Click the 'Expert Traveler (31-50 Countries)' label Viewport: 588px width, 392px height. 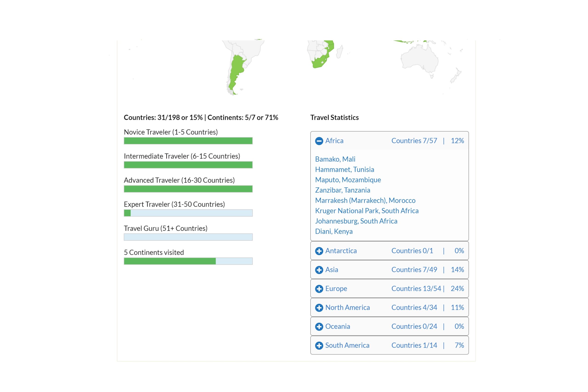(174, 204)
